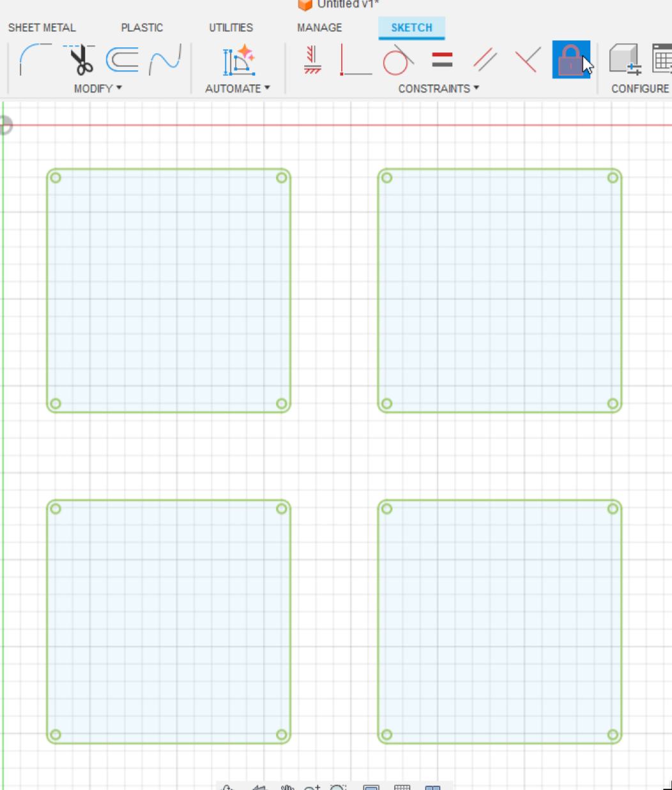Select the Perpendicular constraint icon
672x790 pixels.
528,60
